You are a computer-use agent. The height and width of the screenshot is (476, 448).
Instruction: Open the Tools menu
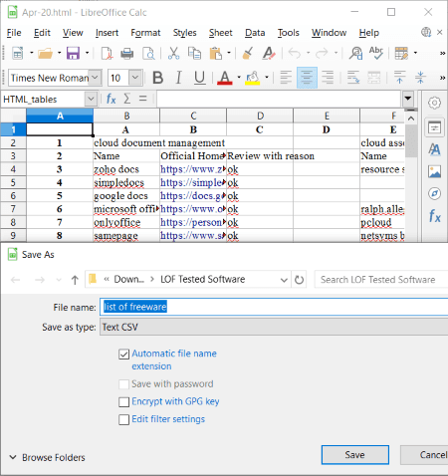289,33
